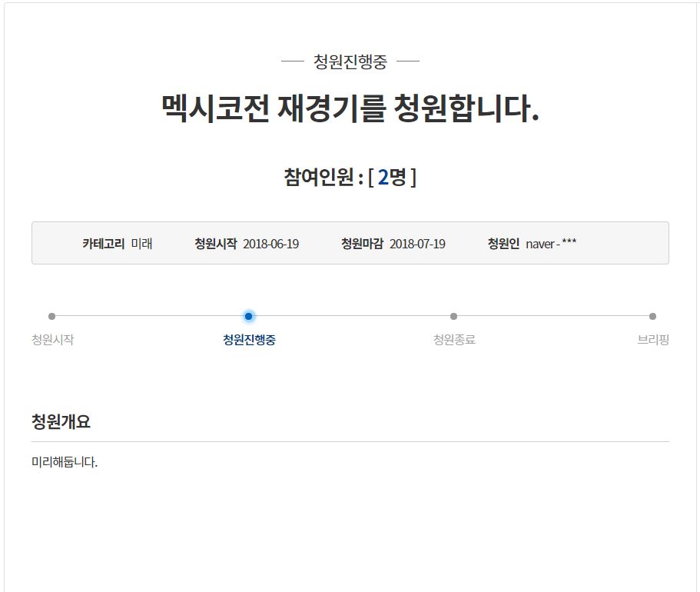Select the bold 청원진행중 label under the progress line

(x=249, y=340)
